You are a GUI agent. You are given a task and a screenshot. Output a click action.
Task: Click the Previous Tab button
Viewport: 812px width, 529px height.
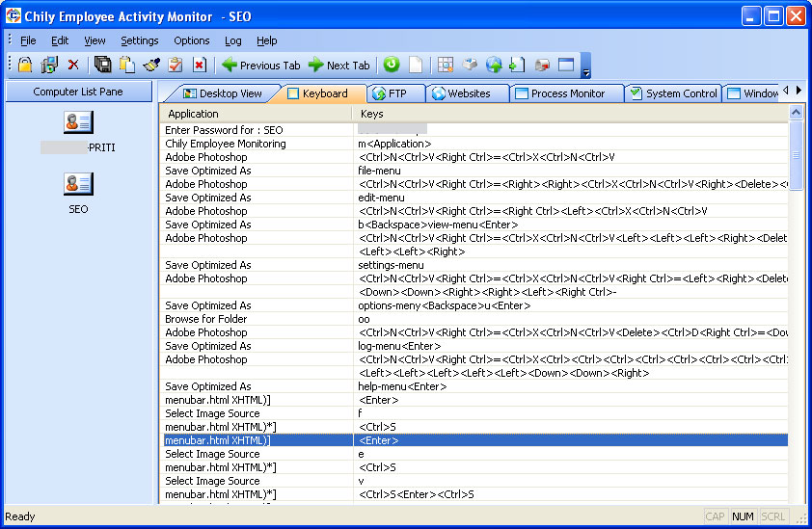click(261, 66)
